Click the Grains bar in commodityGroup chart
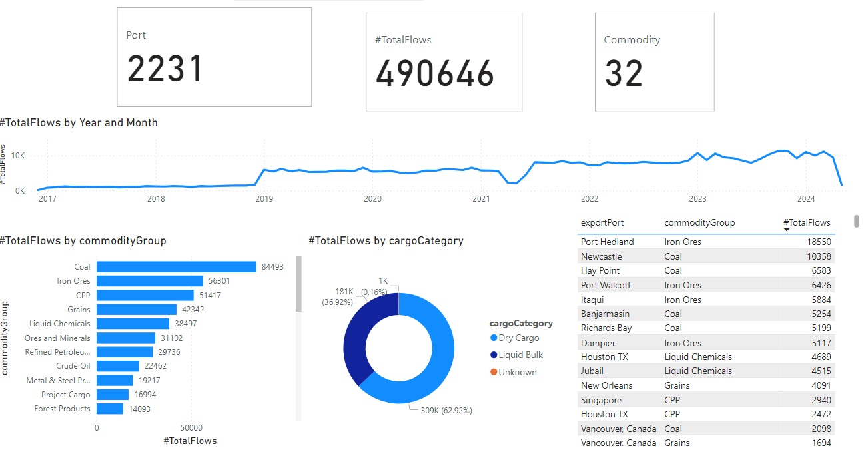 [137, 310]
